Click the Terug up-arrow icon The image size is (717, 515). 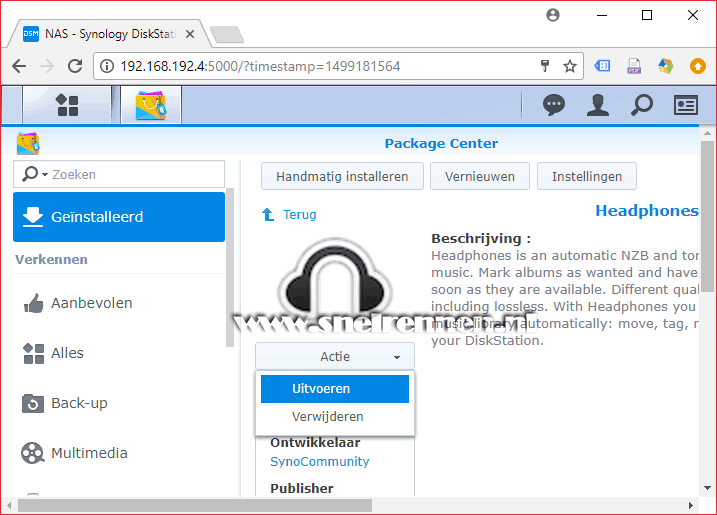click(268, 215)
